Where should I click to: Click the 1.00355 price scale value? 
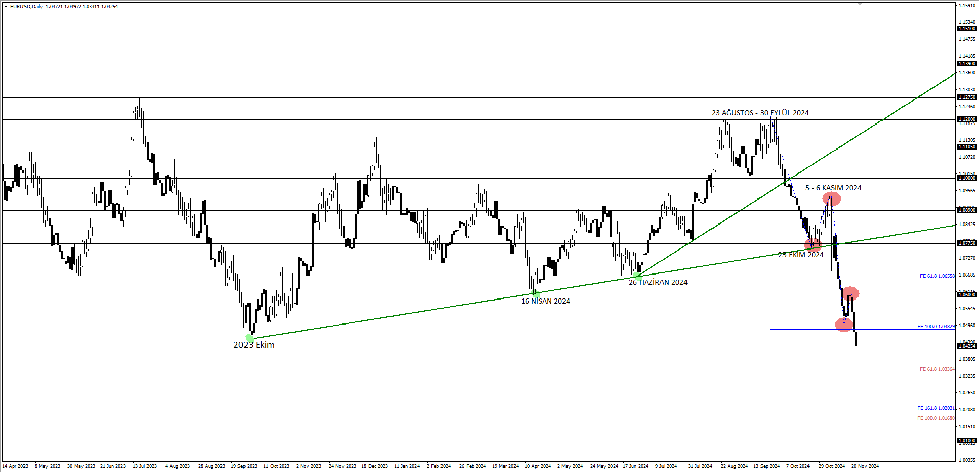967,460
